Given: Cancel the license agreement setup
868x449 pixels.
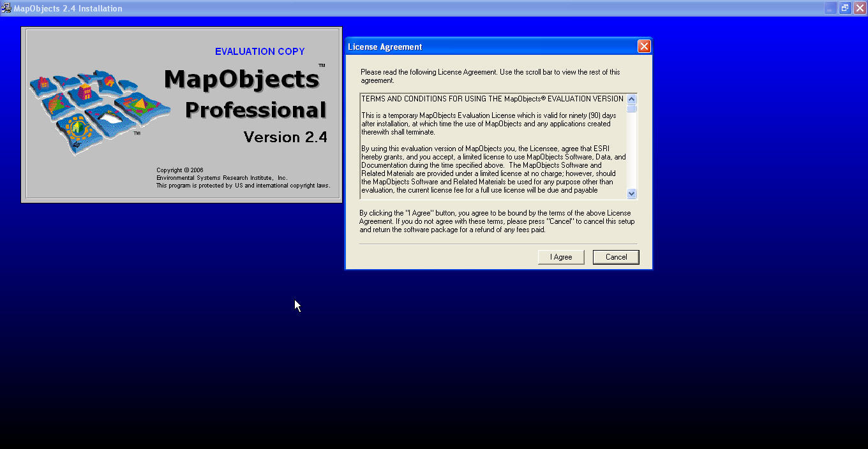Looking at the screenshot, I should coord(616,257).
